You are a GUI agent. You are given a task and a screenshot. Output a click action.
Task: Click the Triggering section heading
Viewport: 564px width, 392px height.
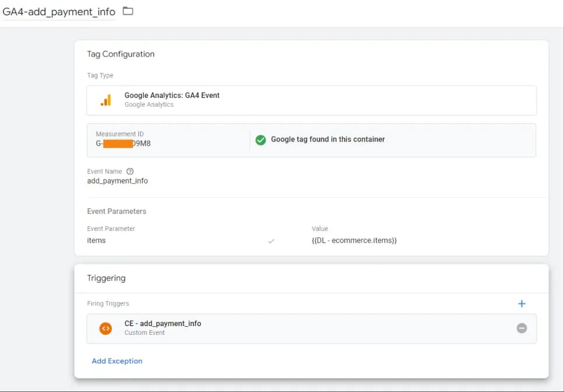coord(106,278)
